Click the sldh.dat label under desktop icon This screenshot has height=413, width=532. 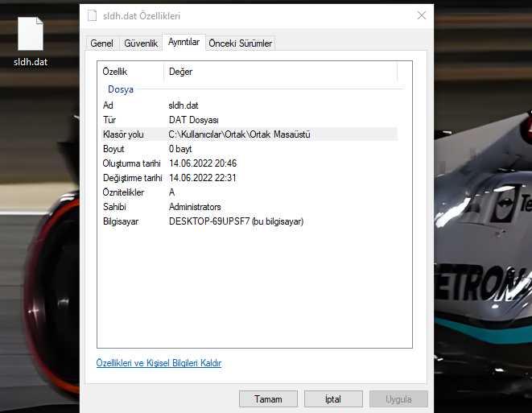(31, 62)
